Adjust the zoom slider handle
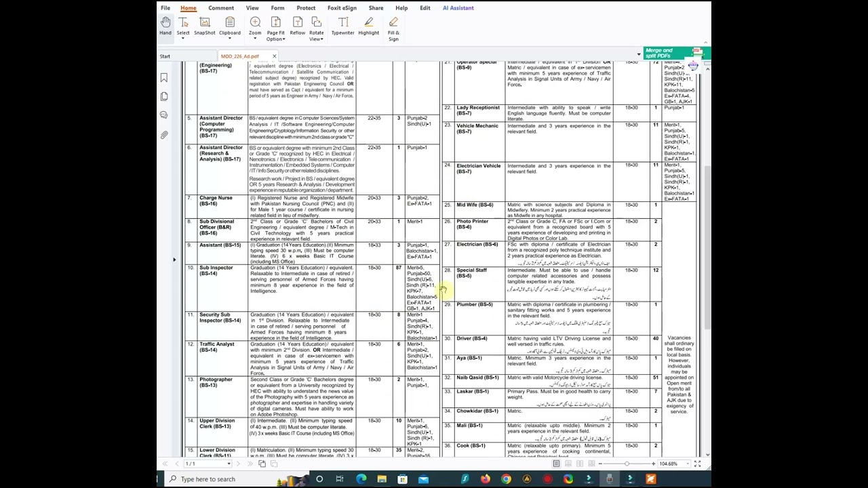This screenshot has height=488, width=868. pos(627,464)
